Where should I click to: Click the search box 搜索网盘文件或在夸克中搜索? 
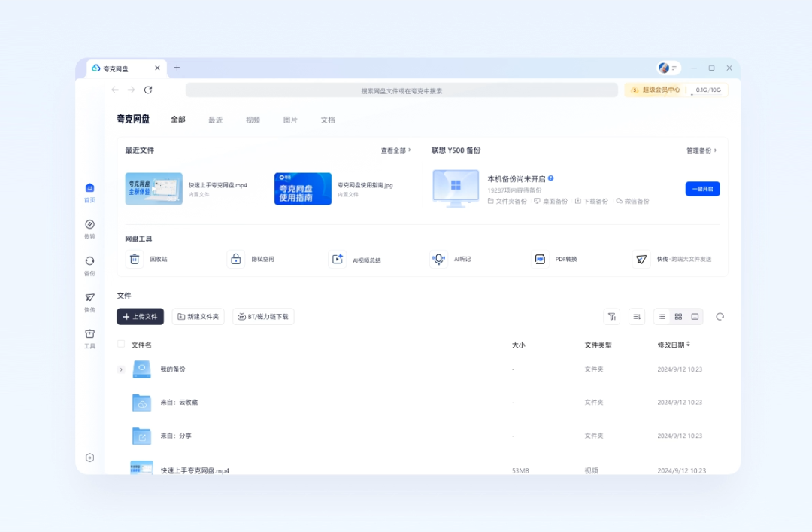tap(401, 90)
